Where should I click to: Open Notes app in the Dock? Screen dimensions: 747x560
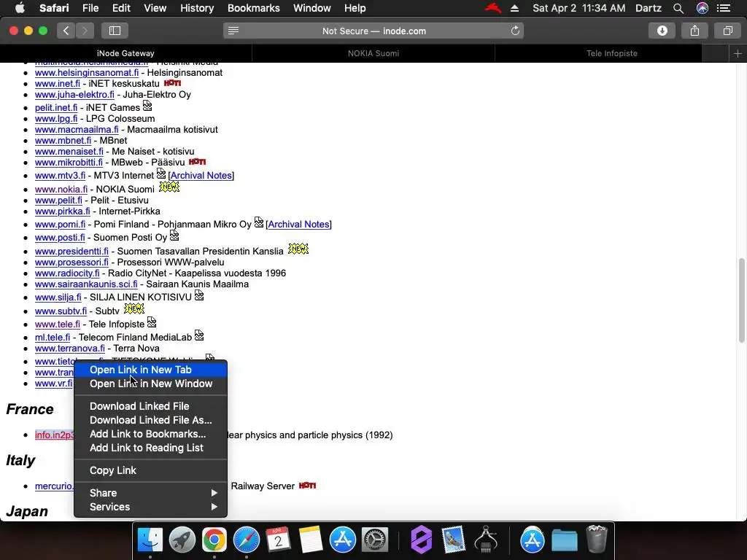pyautogui.click(x=311, y=540)
